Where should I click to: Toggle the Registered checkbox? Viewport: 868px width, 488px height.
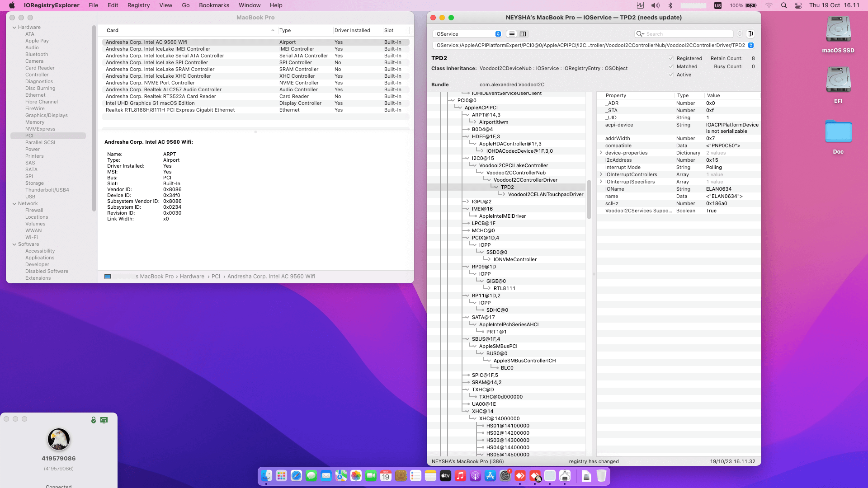671,58
